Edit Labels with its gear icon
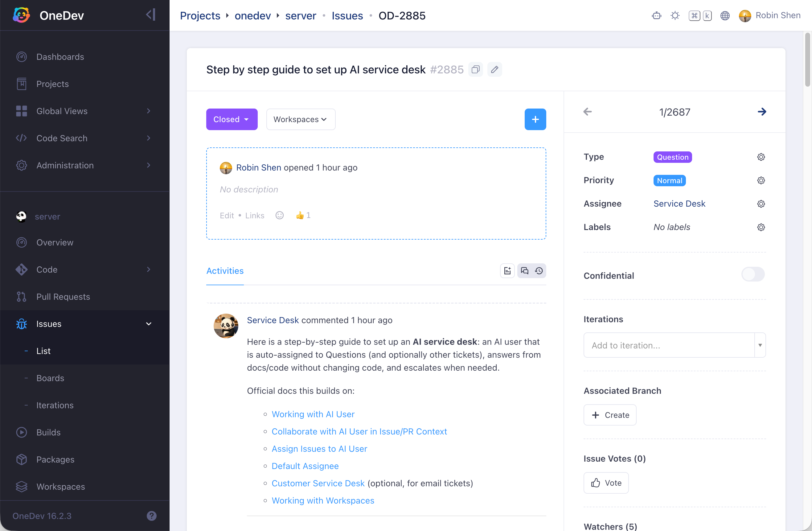The height and width of the screenshot is (531, 812). [x=761, y=227]
